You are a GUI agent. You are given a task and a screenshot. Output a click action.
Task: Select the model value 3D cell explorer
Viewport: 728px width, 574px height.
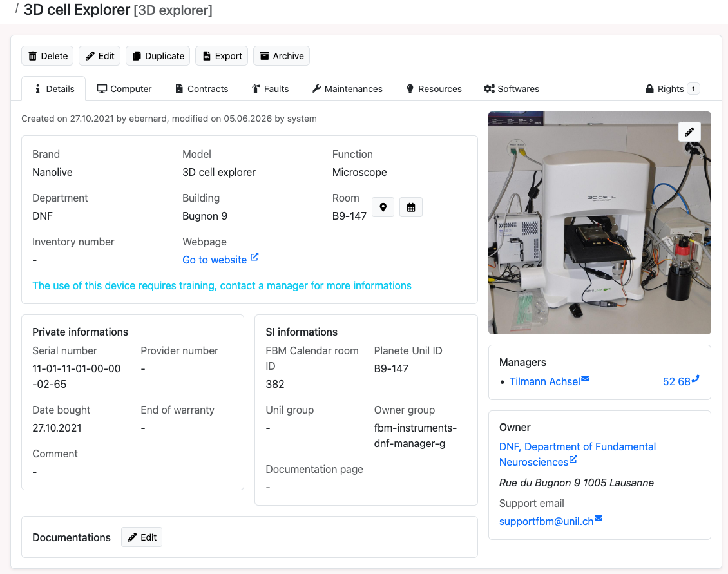click(x=218, y=172)
